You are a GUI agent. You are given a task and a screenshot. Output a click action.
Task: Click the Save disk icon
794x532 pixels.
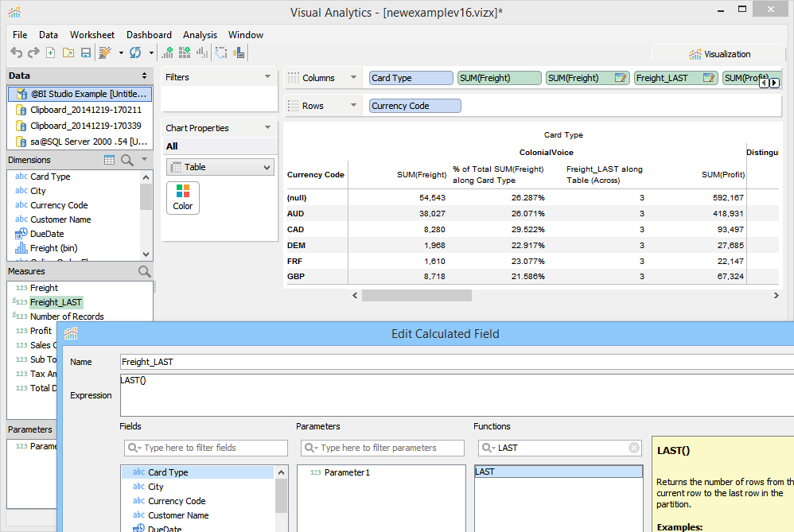(85, 52)
